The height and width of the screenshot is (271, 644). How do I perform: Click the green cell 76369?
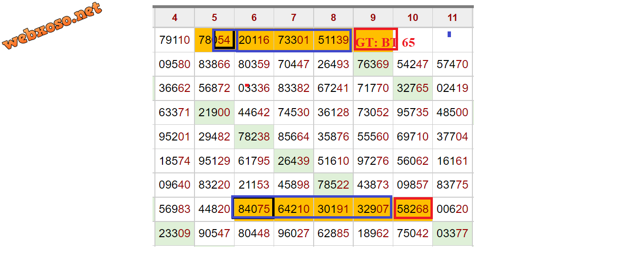point(373,64)
